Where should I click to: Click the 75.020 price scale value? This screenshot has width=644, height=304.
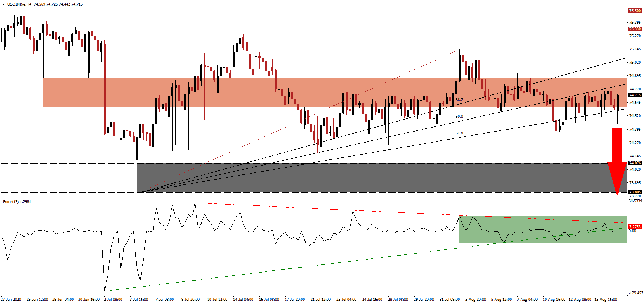tap(635, 63)
